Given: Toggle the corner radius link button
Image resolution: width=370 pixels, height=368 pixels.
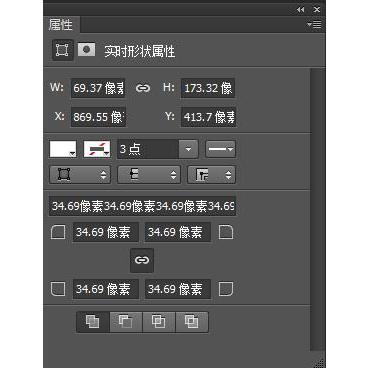Looking at the screenshot, I should [x=142, y=260].
